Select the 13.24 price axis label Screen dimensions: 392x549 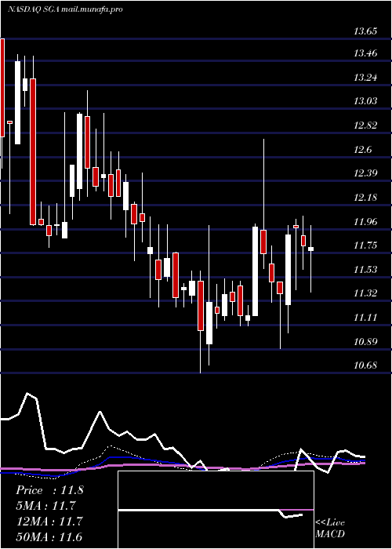[365, 78]
